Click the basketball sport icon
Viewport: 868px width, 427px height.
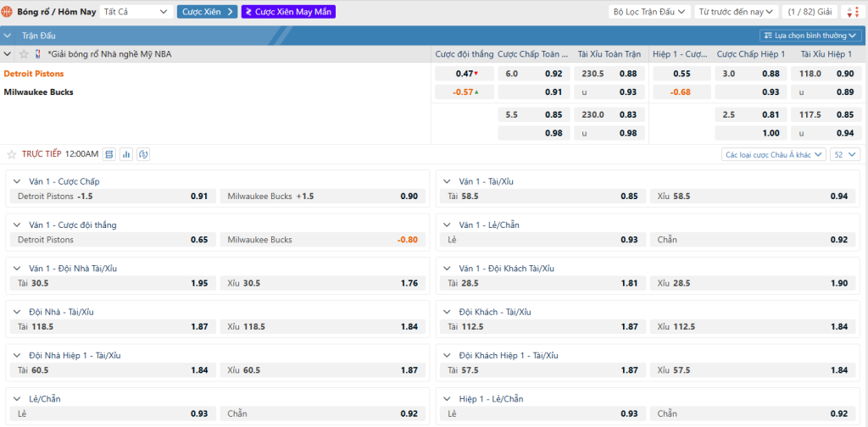click(x=7, y=12)
